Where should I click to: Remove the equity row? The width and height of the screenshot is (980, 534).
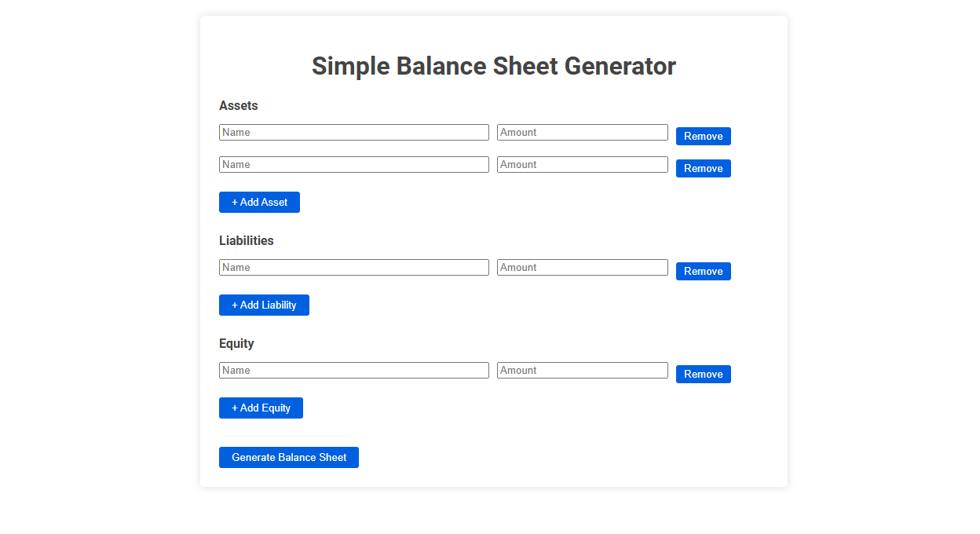click(x=703, y=374)
